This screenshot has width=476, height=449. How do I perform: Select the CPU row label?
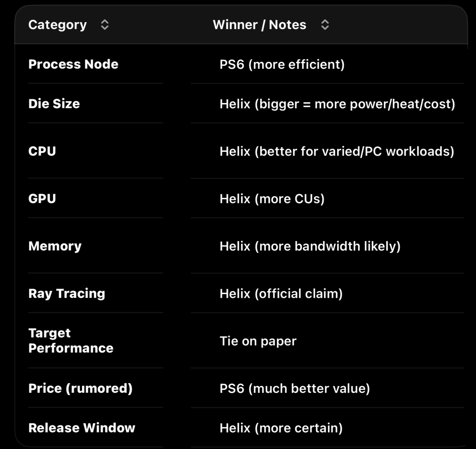[42, 151]
